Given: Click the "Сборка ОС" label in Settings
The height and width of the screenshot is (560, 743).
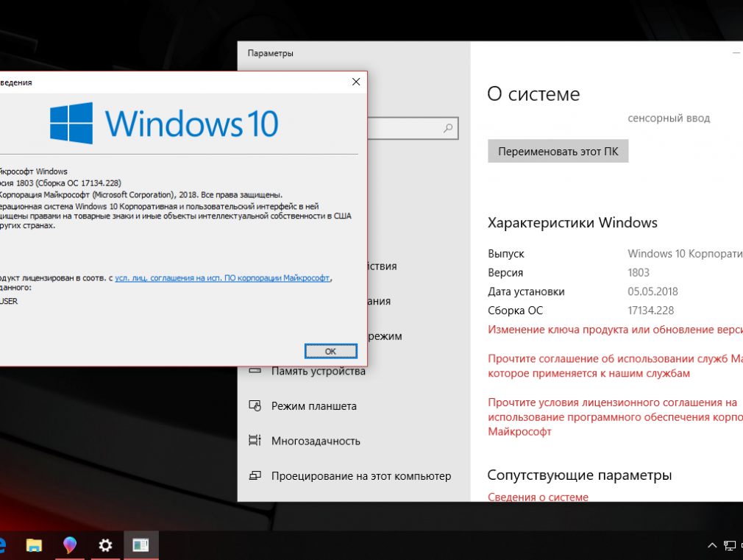Looking at the screenshot, I should point(515,311).
